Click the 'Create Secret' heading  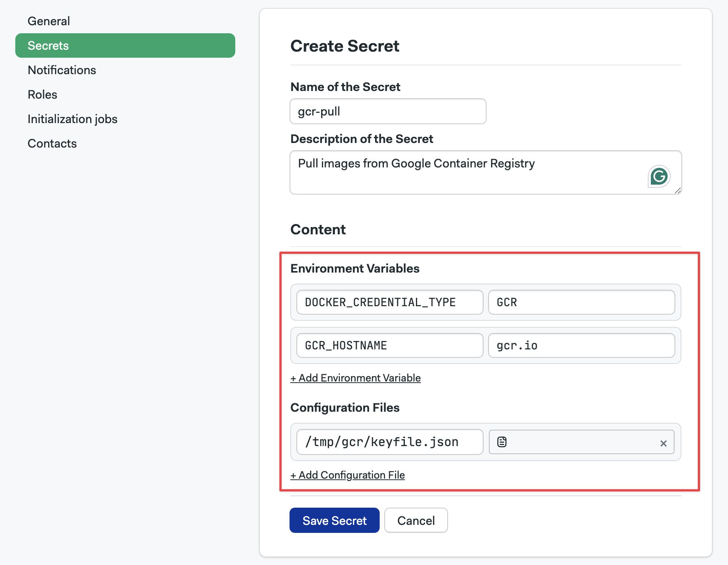[345, 46]
